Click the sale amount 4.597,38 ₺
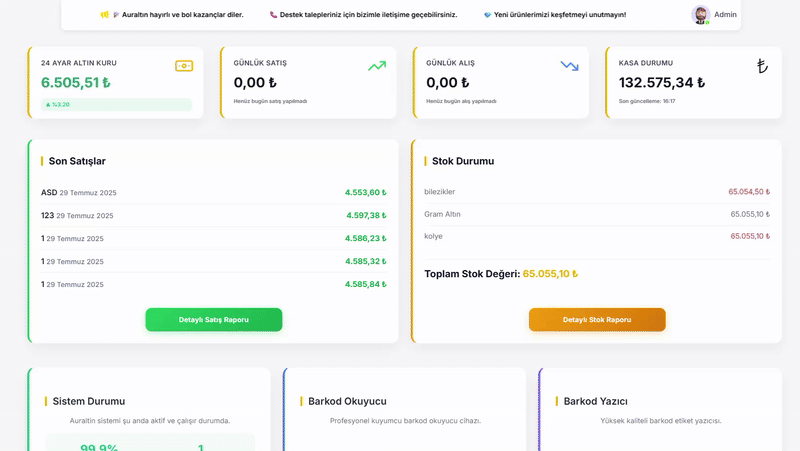The image size is (800, 451). pyautogui.click(x=366, y=215)
